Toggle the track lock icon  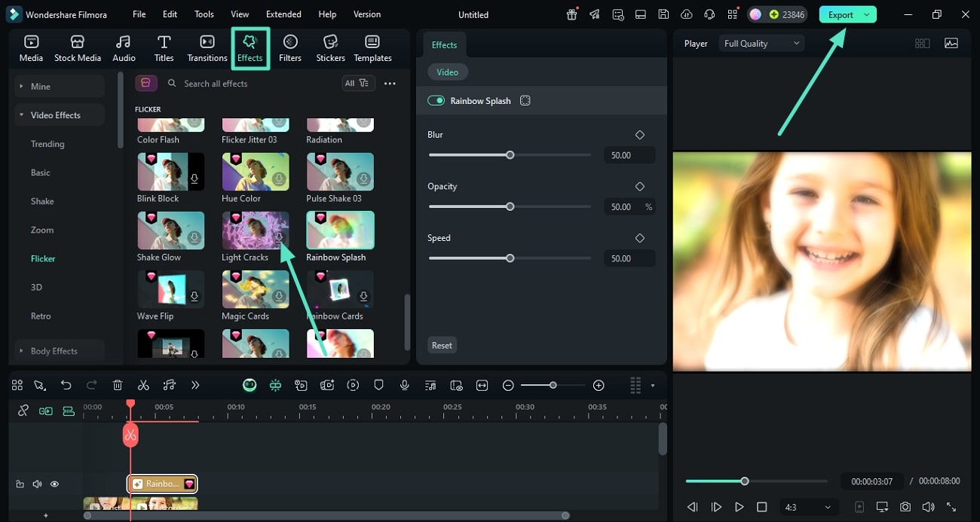[20, 484]
